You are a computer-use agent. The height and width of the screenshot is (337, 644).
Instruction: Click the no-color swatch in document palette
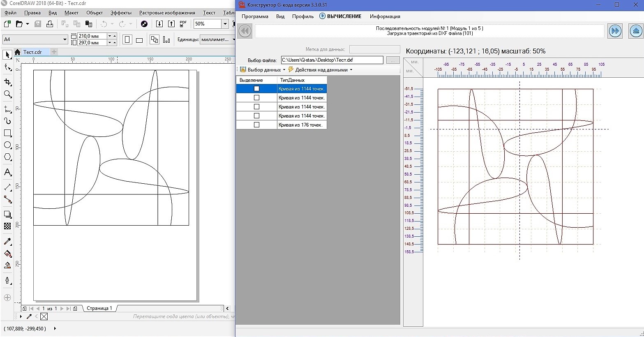44,316
